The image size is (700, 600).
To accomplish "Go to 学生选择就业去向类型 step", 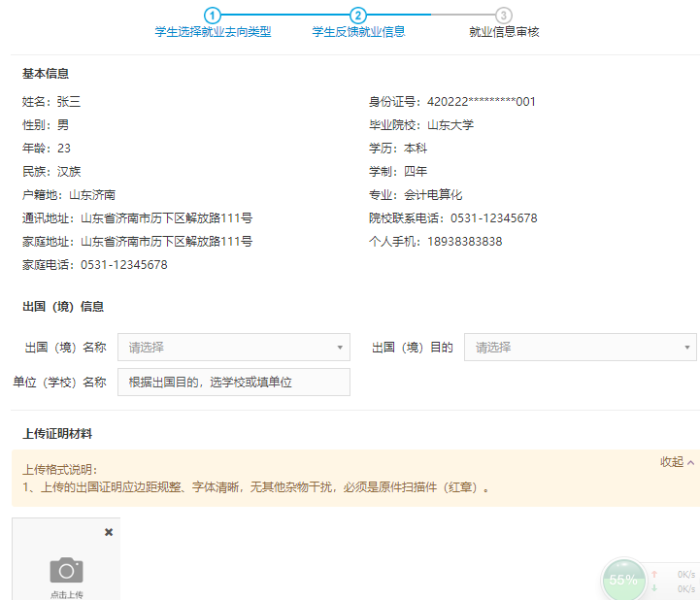I will coord(213,32).
